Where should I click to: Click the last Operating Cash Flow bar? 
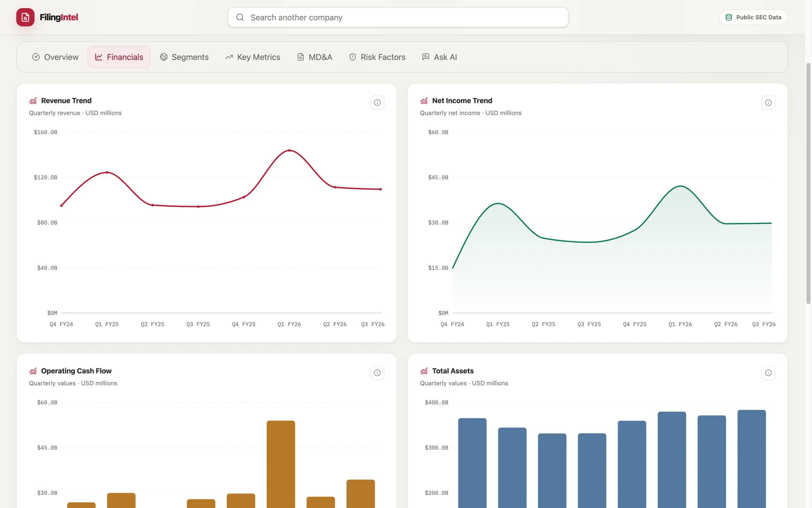pos(361,494)
